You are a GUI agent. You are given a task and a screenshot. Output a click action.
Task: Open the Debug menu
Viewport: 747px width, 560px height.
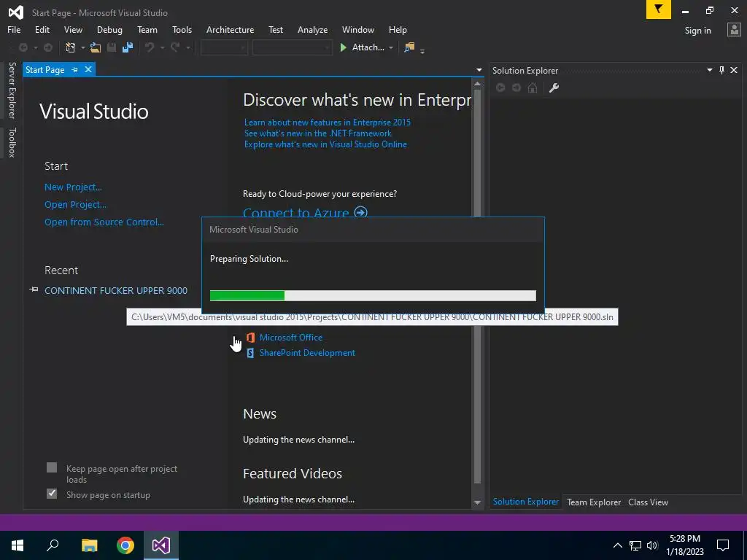[x=109, y=29]
